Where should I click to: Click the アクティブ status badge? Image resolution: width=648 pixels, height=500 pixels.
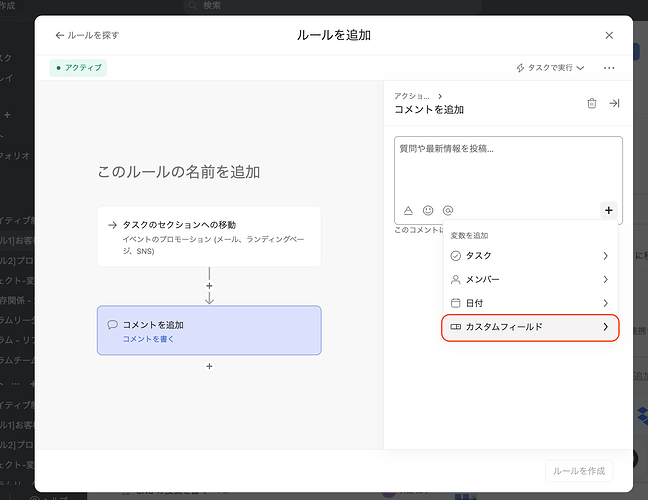tap(79, 68)
